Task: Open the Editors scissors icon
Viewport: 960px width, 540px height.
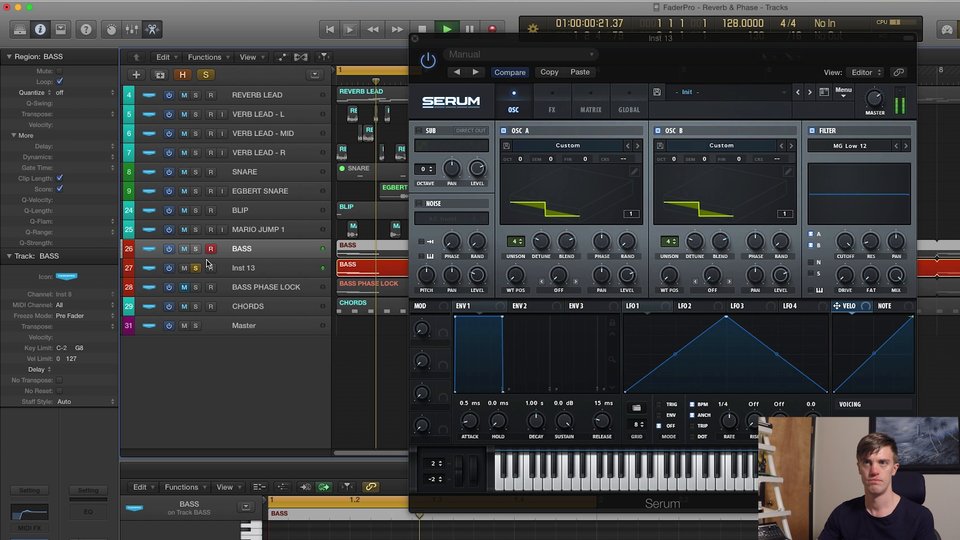Action: point(152,29)
